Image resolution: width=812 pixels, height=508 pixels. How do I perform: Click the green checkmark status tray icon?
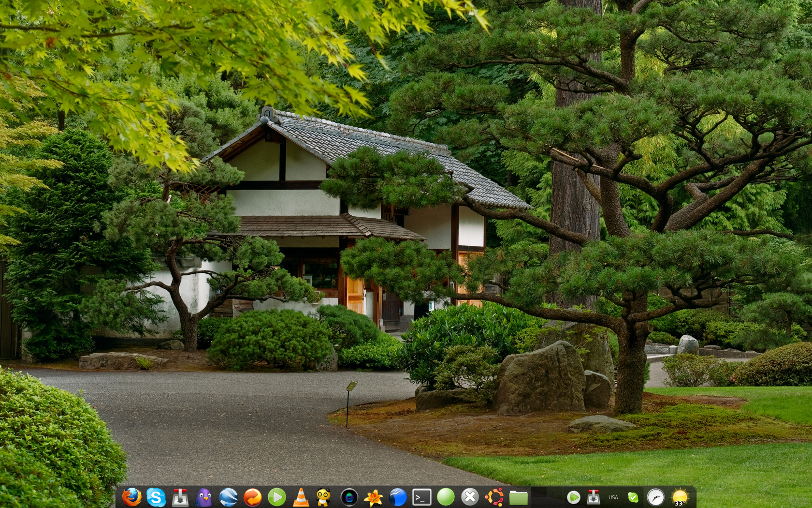(633, 497)
